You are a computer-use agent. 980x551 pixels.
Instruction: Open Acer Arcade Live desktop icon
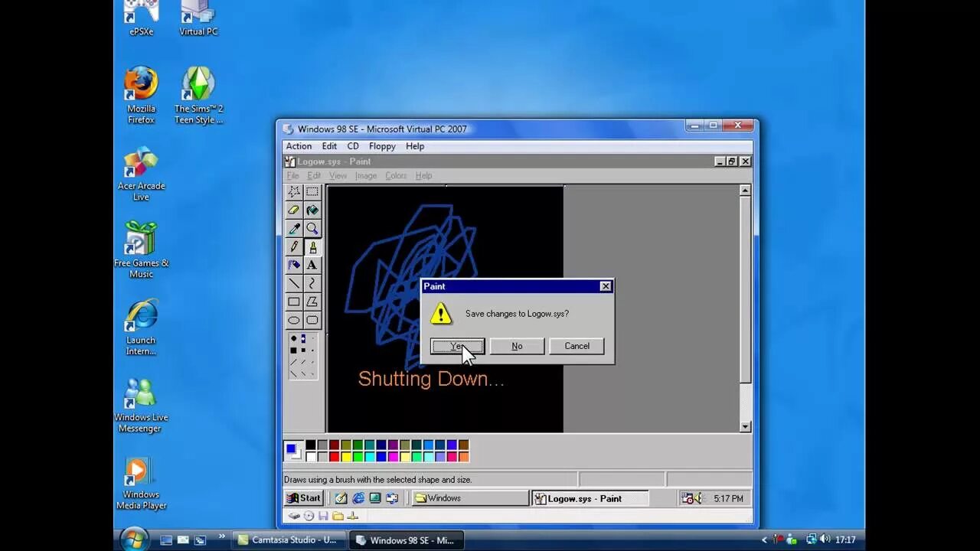(x=141, y=174)
